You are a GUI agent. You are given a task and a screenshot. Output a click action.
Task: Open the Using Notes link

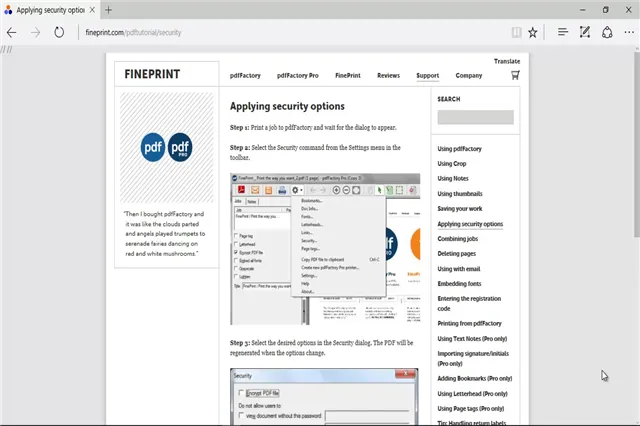click(x=453, y=179)
